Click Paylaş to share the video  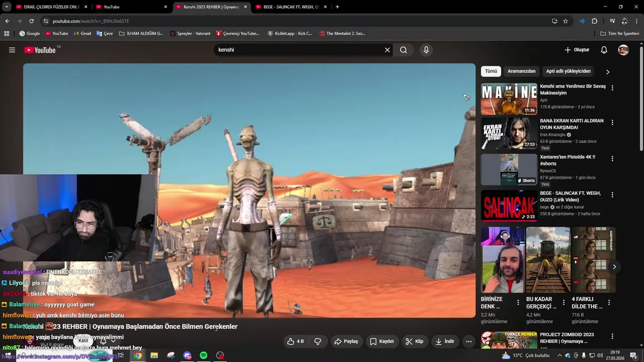click(x=346, y=341)
